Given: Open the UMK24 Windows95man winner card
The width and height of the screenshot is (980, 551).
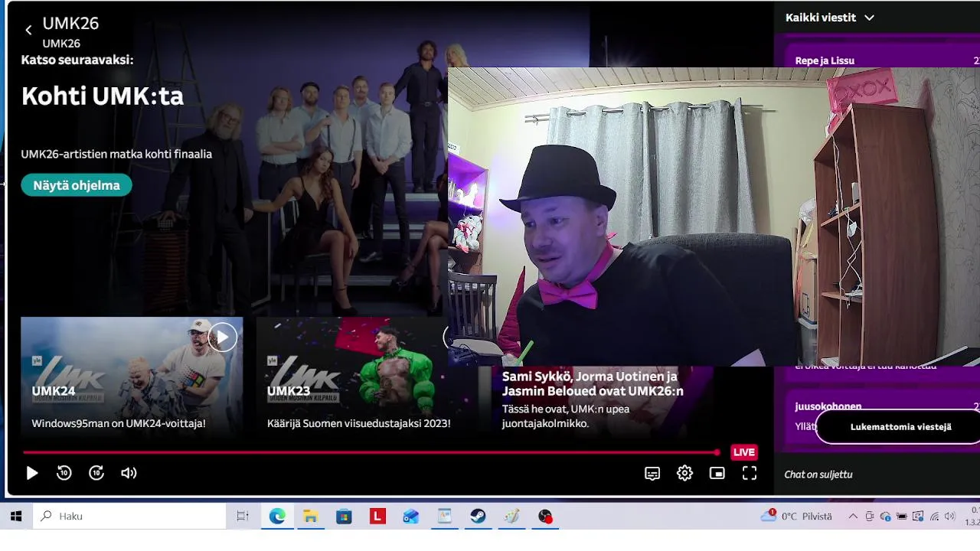Looking at the screenshot, I should [x=132, y=378].
